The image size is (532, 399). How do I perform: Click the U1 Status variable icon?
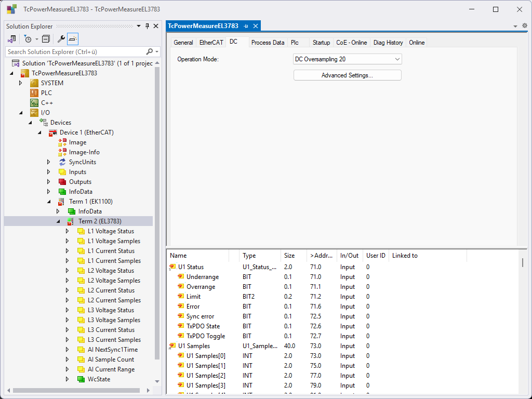click(172, 267)
